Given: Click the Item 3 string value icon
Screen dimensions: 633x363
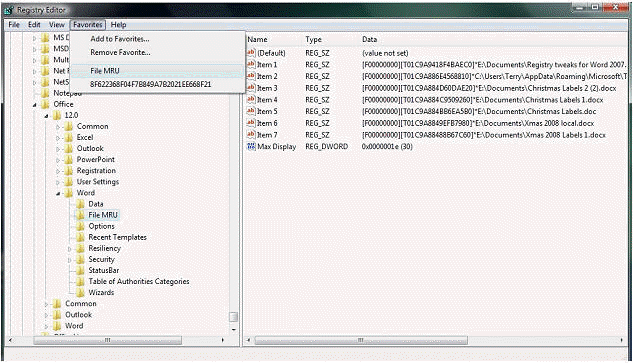Looking at the screenshot, I should (251, 88).
